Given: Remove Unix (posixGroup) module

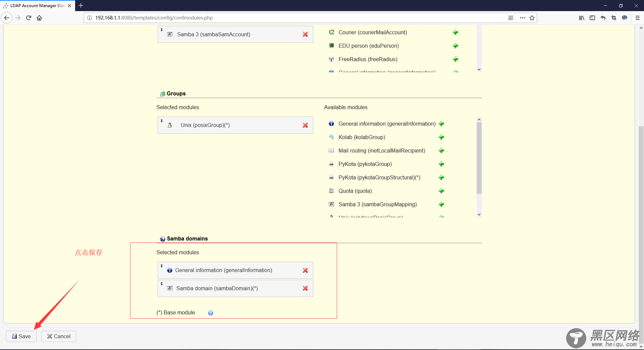Looking at the screenshot, I should [305, 125].
